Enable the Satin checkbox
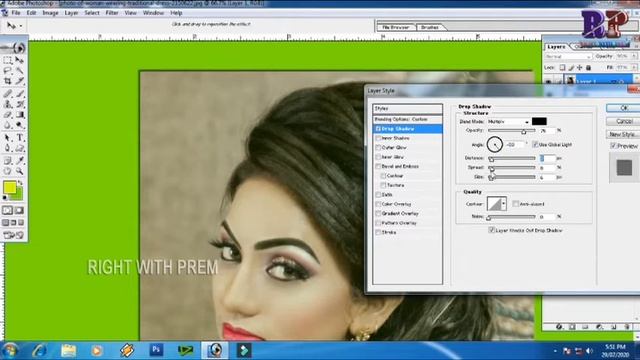 point(378,195)
